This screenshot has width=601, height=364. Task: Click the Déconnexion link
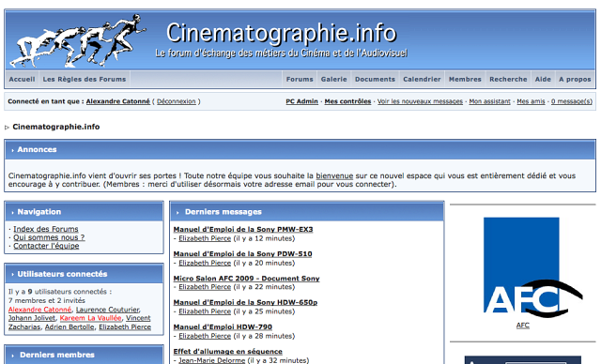(x=177, y=101)
